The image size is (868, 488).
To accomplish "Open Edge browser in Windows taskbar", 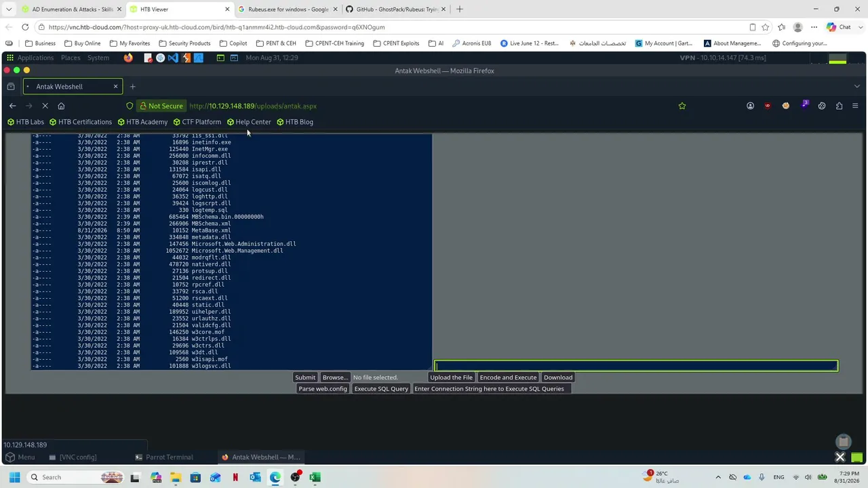I will click(275, 477).
